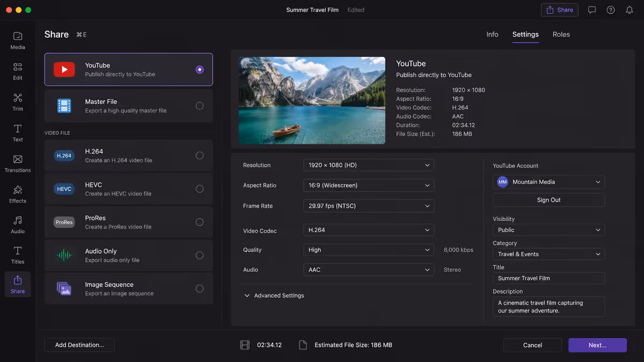Open the Titles panel in sidebar
Screen dimensions: 644x362
click(18, 255)
